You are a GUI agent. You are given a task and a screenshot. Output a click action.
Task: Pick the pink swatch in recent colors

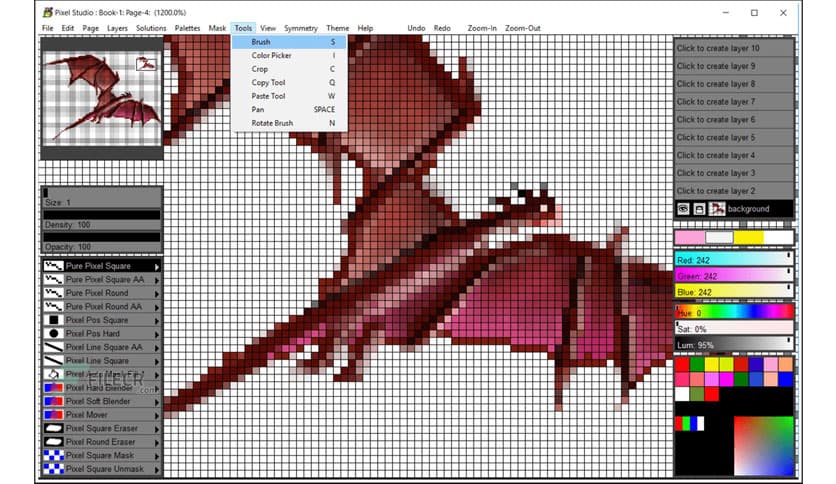pos(690,237)
